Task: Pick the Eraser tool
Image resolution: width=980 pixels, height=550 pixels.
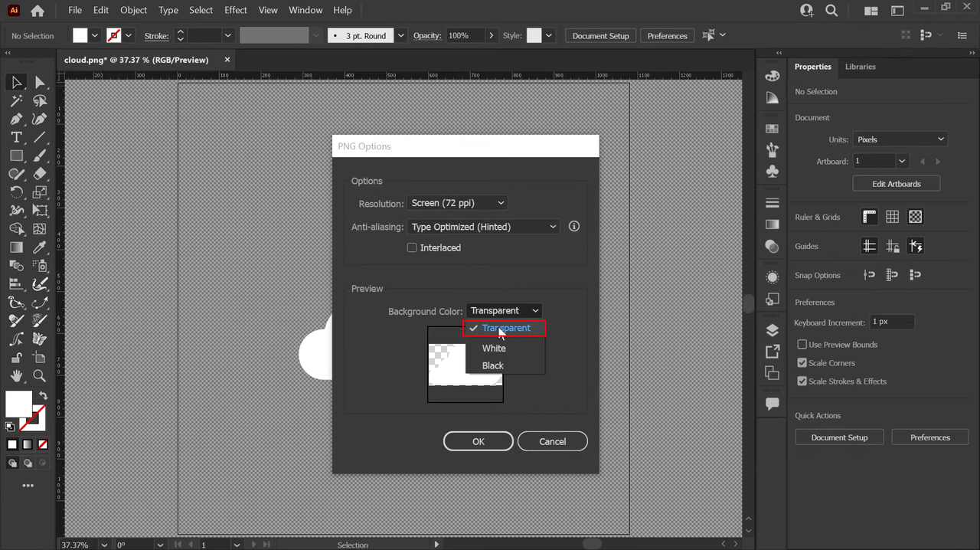Action: 40,174
